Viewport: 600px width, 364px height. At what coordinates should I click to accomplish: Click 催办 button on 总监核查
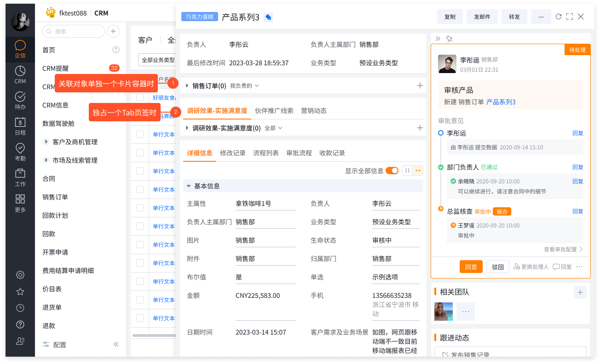click(x=502, y=211)
